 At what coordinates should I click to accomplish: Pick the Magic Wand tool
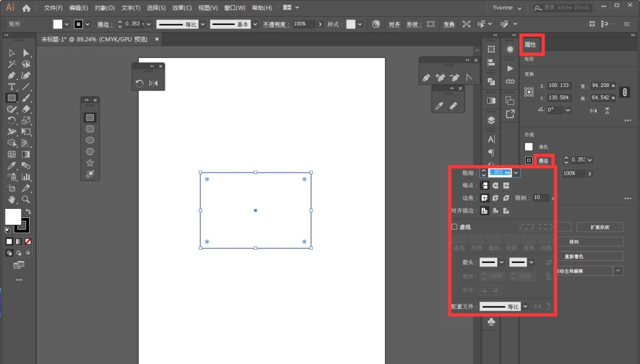[x=11, y=65]
